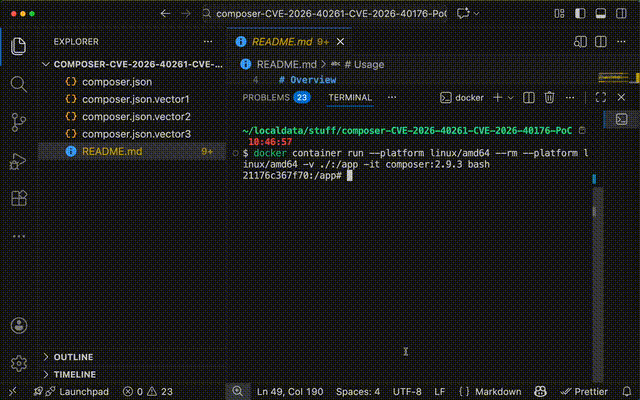
Task: Open Run and Debug view
Action: 18,160
